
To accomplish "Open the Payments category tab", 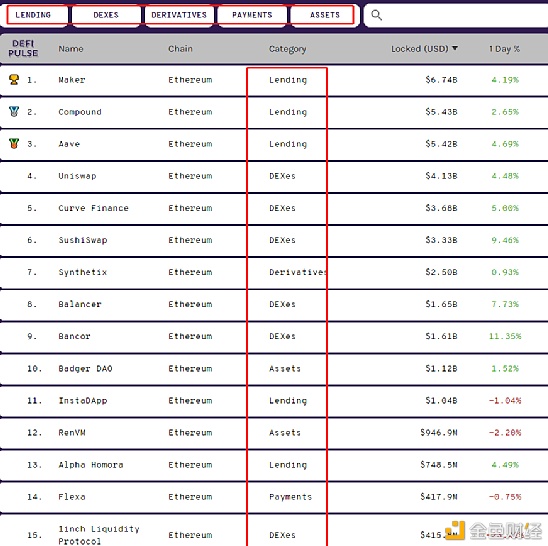I will point(252,15).
